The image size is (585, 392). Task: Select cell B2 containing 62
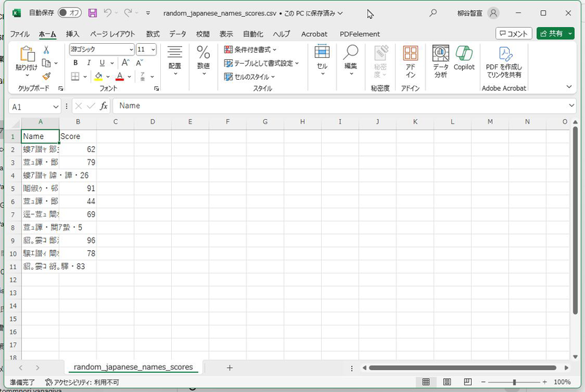click(x=78, y=149)
